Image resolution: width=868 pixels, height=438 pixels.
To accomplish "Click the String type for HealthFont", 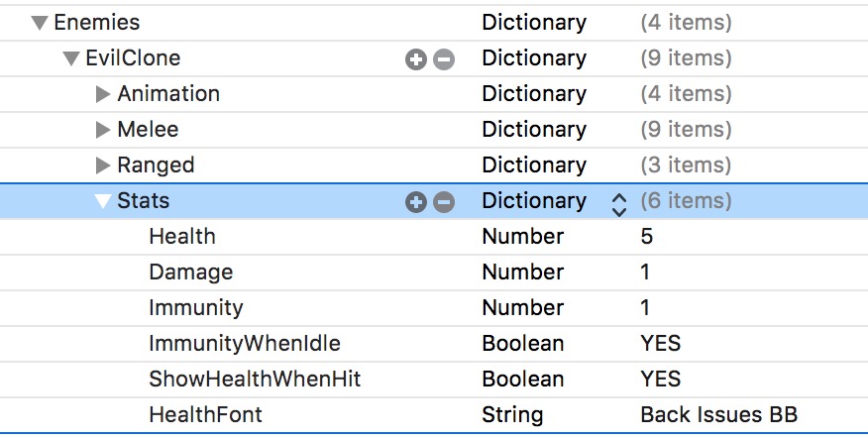I will 512,415.
